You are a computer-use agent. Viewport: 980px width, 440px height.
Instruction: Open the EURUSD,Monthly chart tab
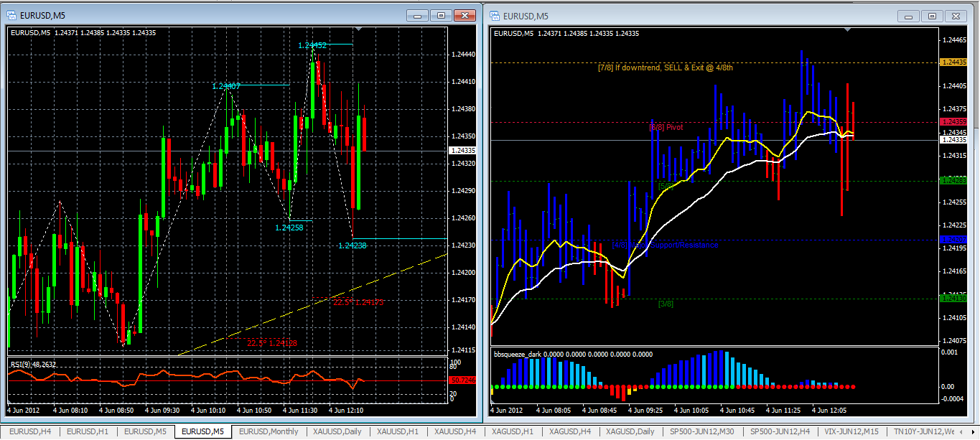tap(269, 431)
